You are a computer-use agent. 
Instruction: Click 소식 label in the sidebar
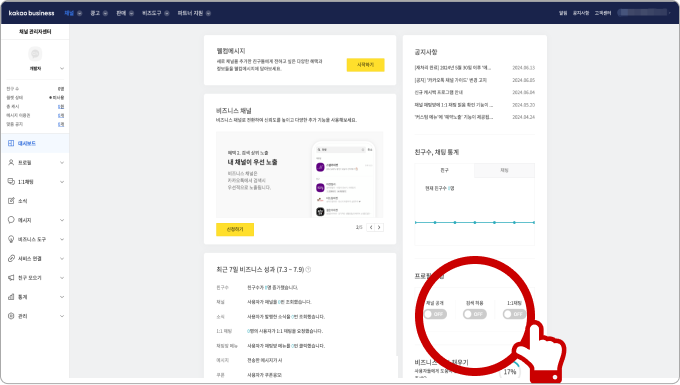point(23,201)
